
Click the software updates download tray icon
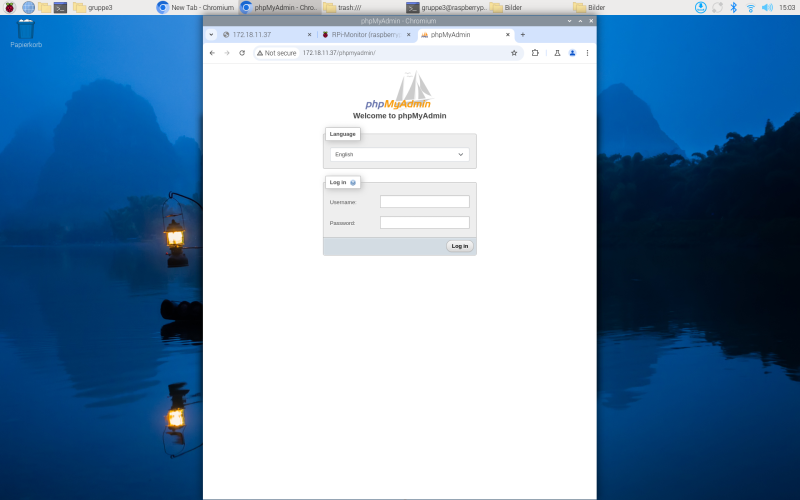click(x=701, y=7)
